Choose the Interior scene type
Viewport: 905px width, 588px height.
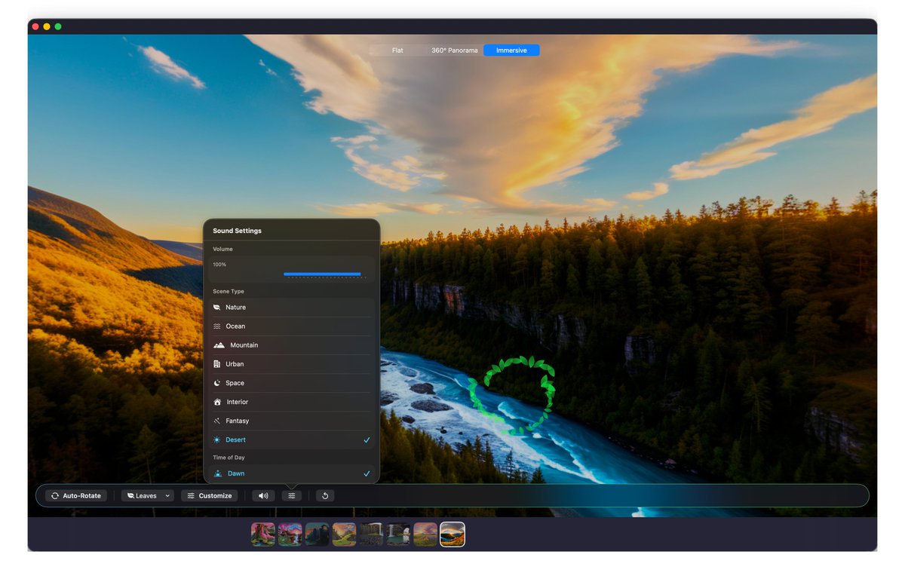click(292, 402)
